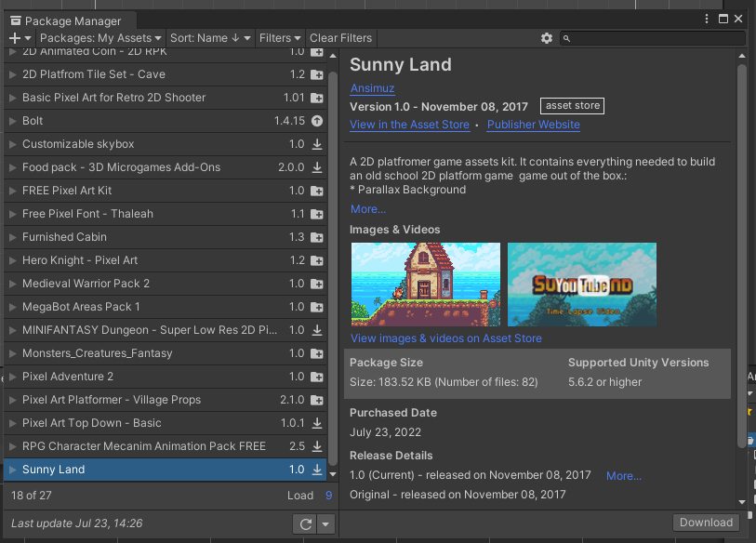Expand the Pixel Adventure 2 package row
The width and height of the screenshot is (756, 543).
coord(13,377)
